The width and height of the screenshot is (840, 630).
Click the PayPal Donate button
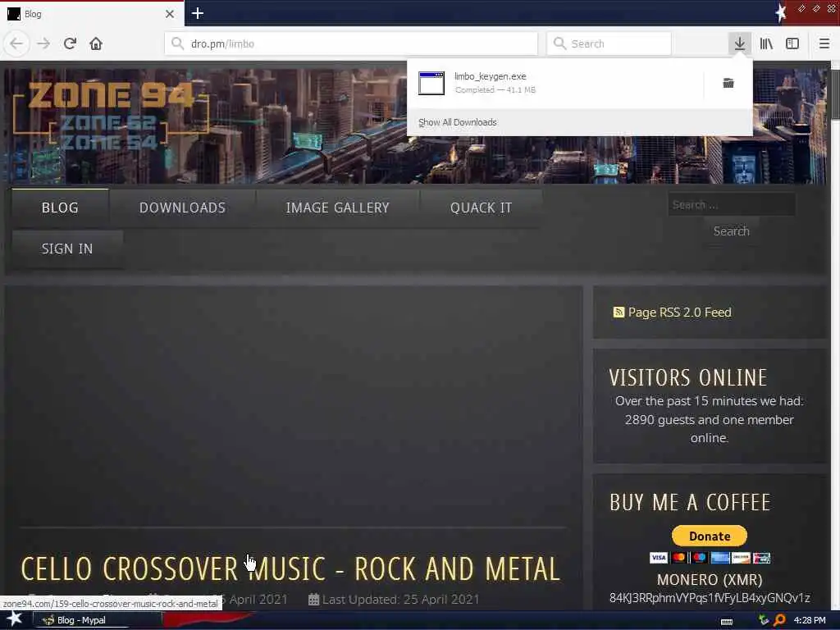pyautogui.click(x=710, y=536)
